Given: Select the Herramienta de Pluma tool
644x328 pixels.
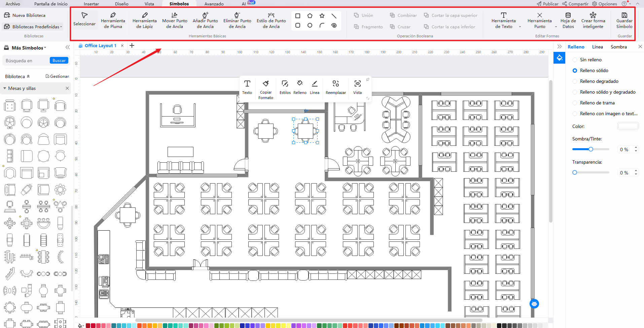Looking at the screenshot, I should (113, 20).
